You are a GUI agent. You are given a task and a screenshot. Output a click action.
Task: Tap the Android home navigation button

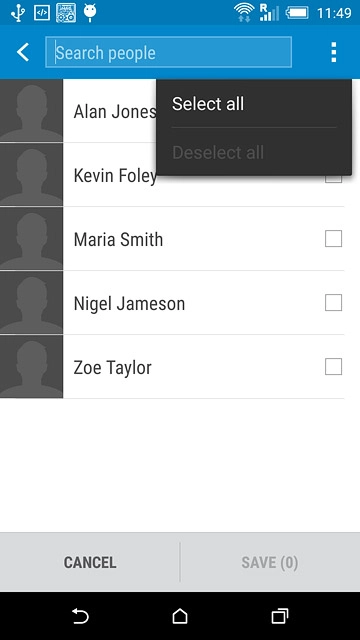(180, 616)
